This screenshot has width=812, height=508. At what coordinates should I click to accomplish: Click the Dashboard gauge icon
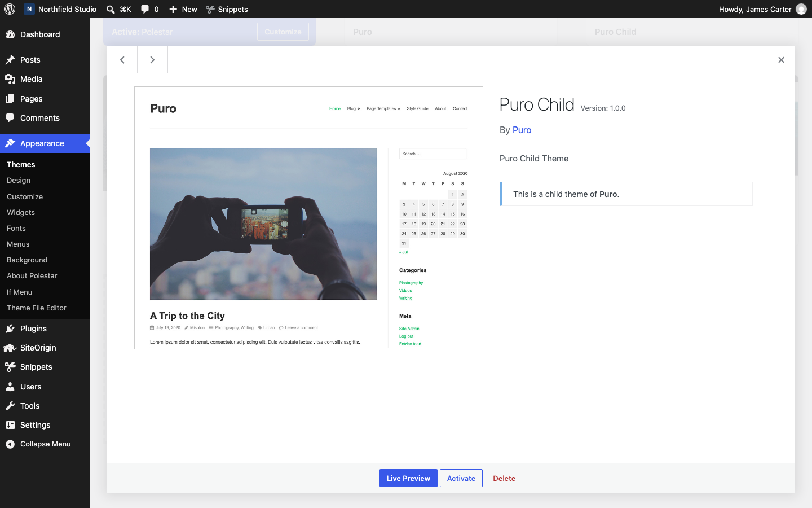[10, 34]
